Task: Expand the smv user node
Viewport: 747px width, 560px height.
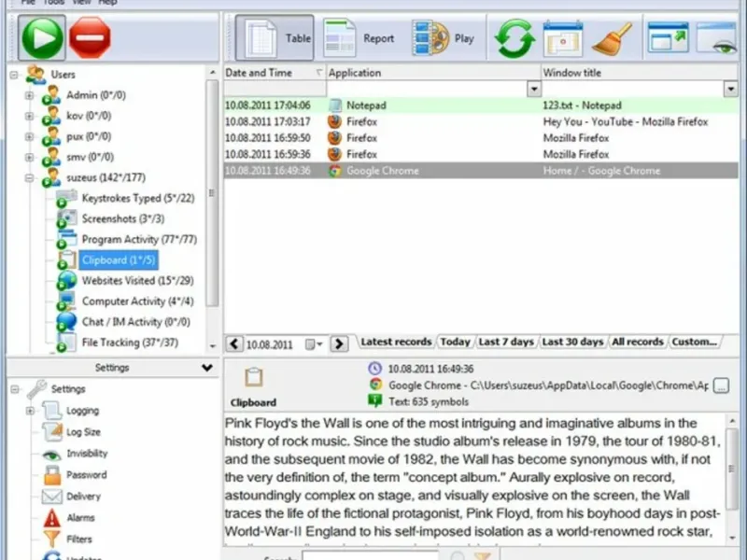Action: [30, 157]
